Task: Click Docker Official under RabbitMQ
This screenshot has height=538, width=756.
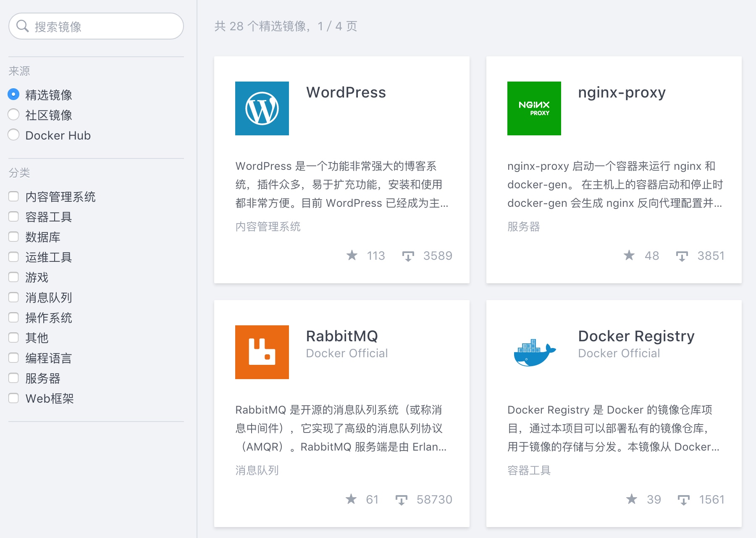Action: click(x=347, y=353)
